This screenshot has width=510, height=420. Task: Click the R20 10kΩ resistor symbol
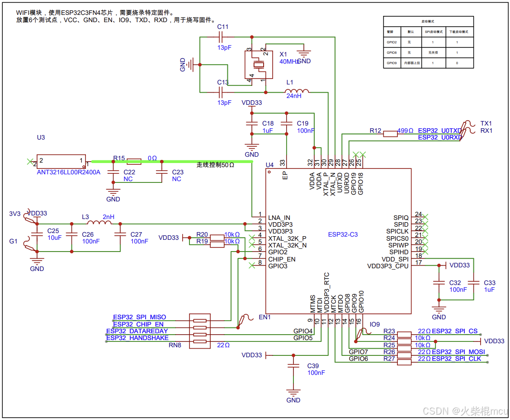(x=217, y=238)
